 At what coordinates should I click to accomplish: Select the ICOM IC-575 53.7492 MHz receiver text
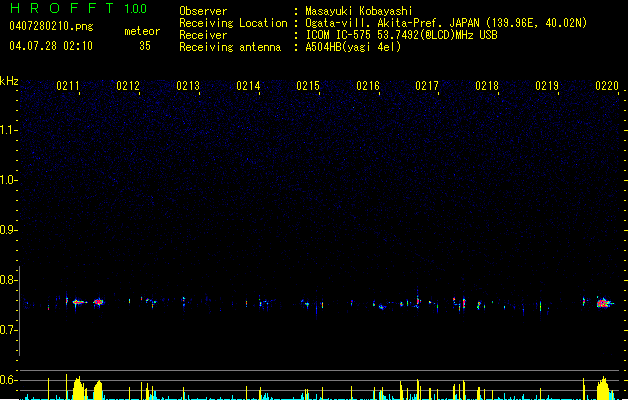pos(402,35)
